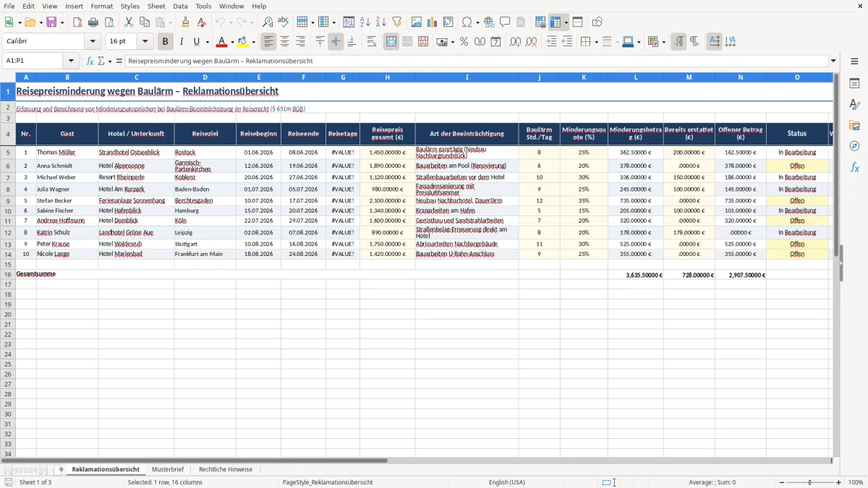868x488 pixels.
Task: Click the Insert Image icon
Action: [x=417, y=22]
